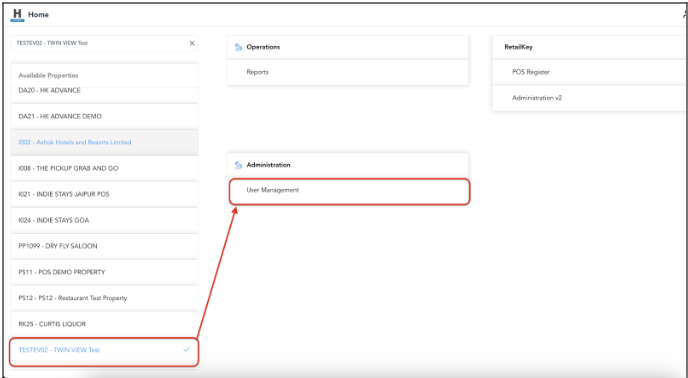The height and width of the screenshot is (378, 688).
Task: Click the RetailKey card heading
Action: 518,47
